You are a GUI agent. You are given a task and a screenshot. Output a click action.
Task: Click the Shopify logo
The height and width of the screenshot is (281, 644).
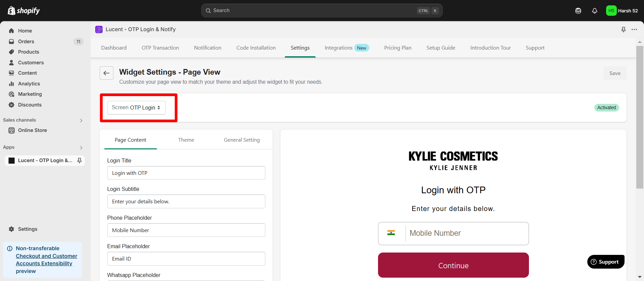(x=23, y=11)
